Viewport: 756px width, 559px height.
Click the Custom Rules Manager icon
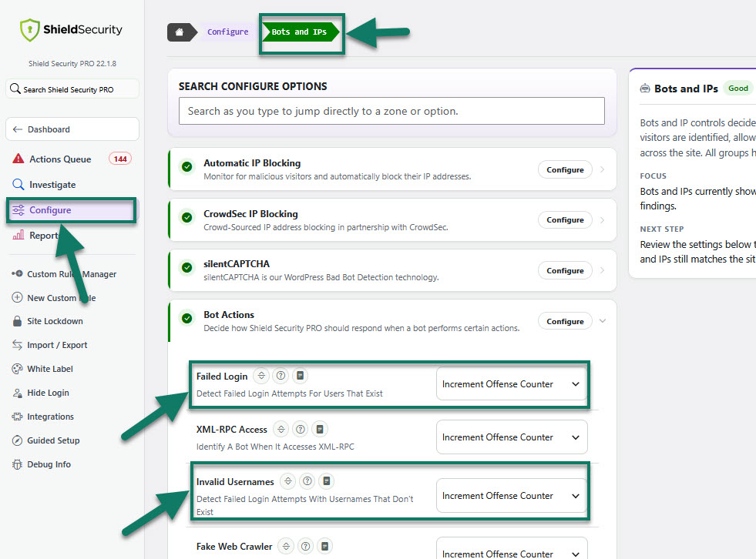pos(18,273)
